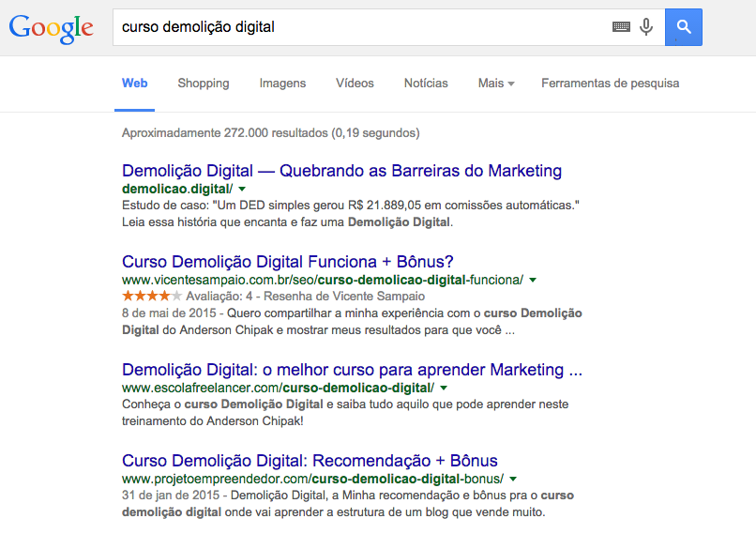
Task: Click 'treinamento do Anderson Chipak!' snippet line
Action: (213, 421)
